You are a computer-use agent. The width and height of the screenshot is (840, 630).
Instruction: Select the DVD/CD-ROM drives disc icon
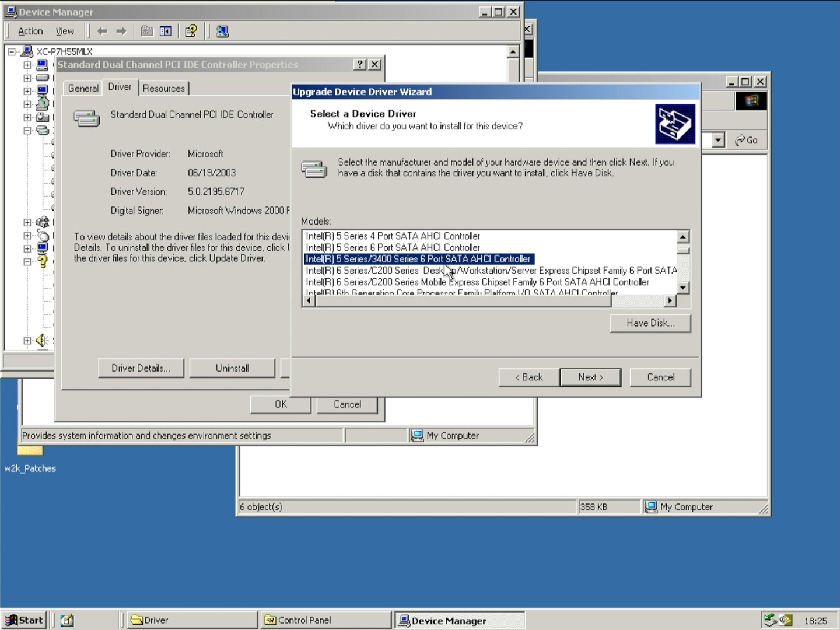42,104
